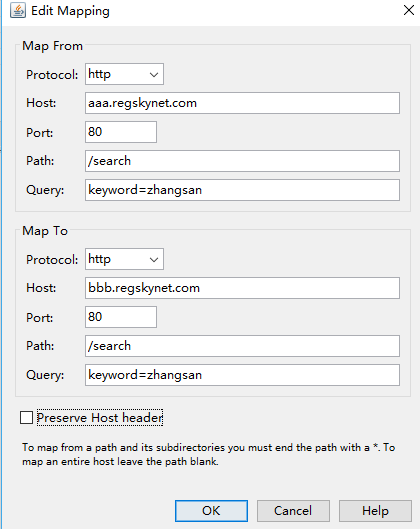
Task: Confirm mapping with OK button
Action: (211, 511)
